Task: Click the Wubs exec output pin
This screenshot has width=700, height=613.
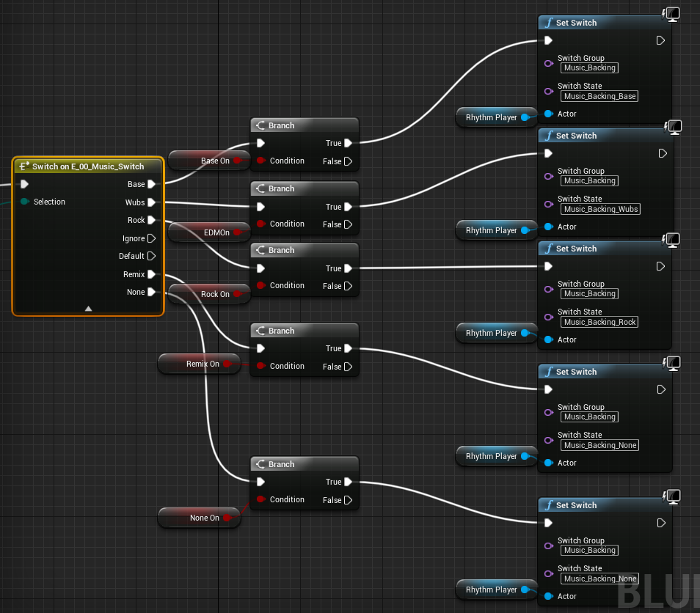Action: tap(152, 202)
